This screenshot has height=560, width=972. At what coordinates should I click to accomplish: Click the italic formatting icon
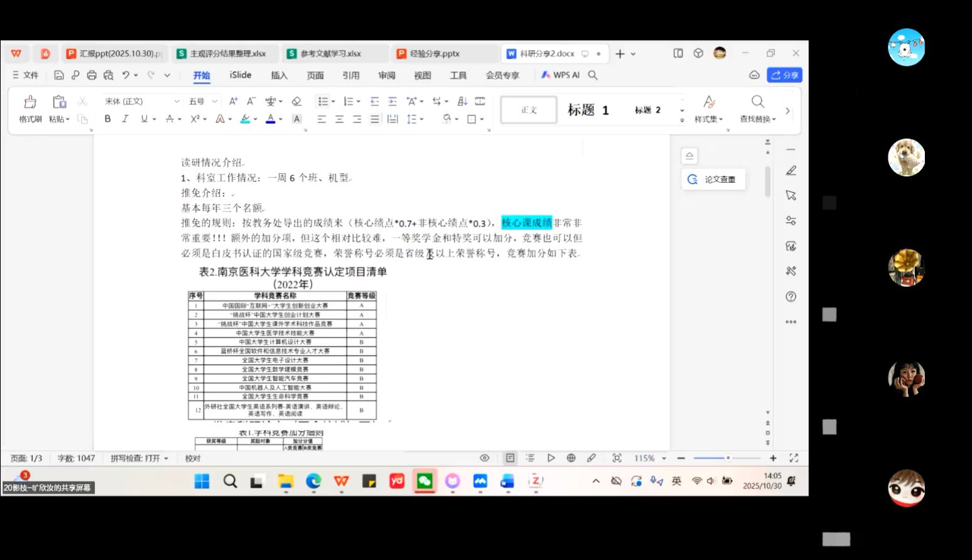coord(125,119)
